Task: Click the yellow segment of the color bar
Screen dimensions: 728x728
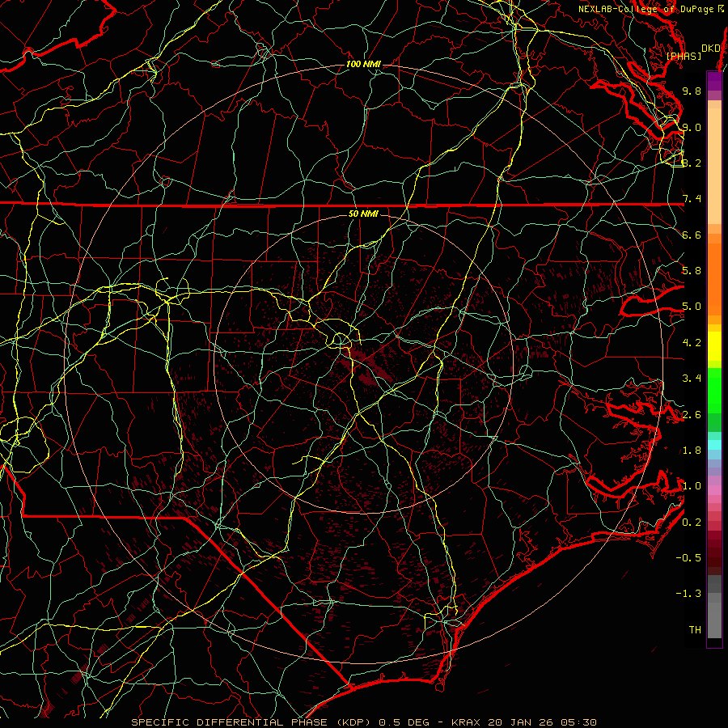Action: point(714,346)
